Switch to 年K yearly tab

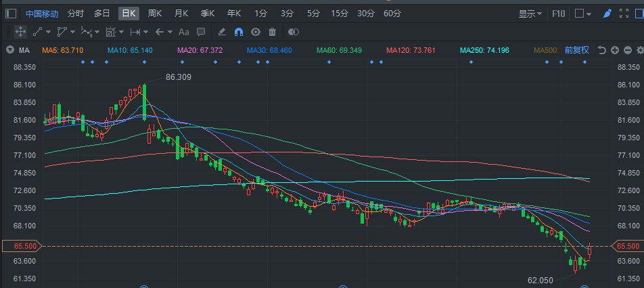[234, 14]
